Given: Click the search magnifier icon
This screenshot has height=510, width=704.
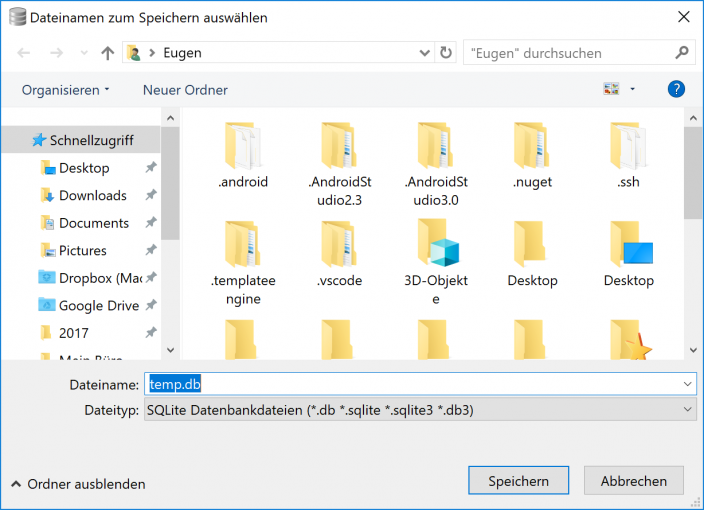Looking at the screenshot, I should coord(682,53).
